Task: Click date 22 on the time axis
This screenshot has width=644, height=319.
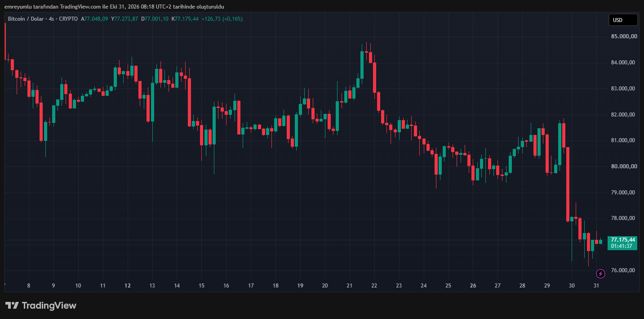Action: [x=374, y=286]
